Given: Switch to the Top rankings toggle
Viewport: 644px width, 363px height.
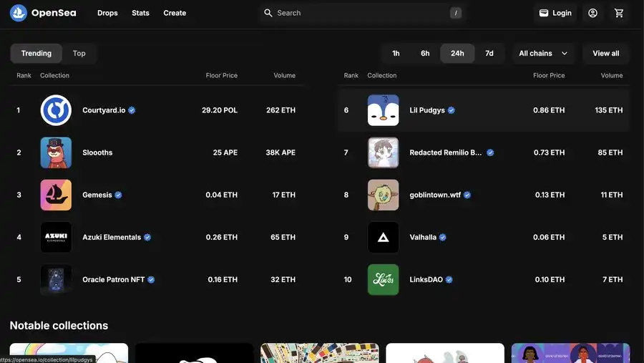Looking at the screenshot, I should (x=79, y=53).
